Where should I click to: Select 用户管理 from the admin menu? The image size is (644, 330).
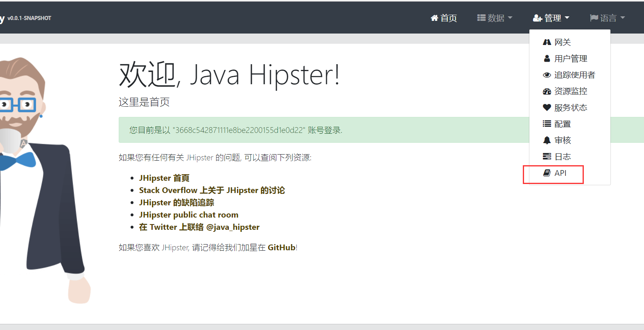coord(570,58)
